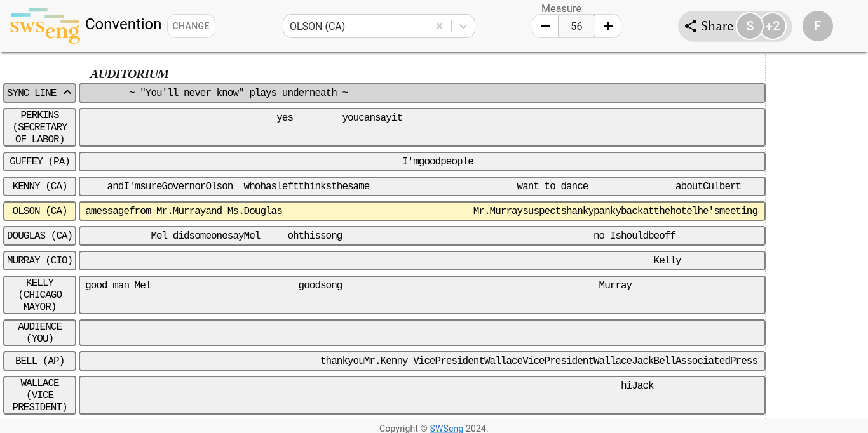
Task: Click the Share icon
Action: coord(691,26)
